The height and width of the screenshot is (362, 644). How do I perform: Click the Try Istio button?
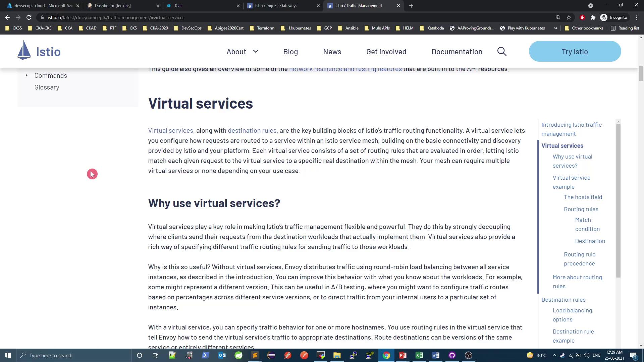click(x=575, y=52)
